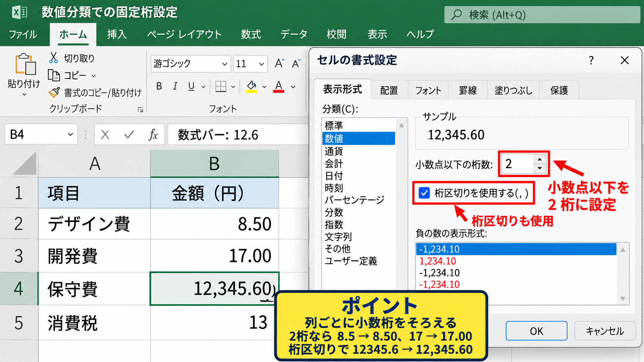
Task: Open the Name Box dropdown
Action: coord(70,134)
